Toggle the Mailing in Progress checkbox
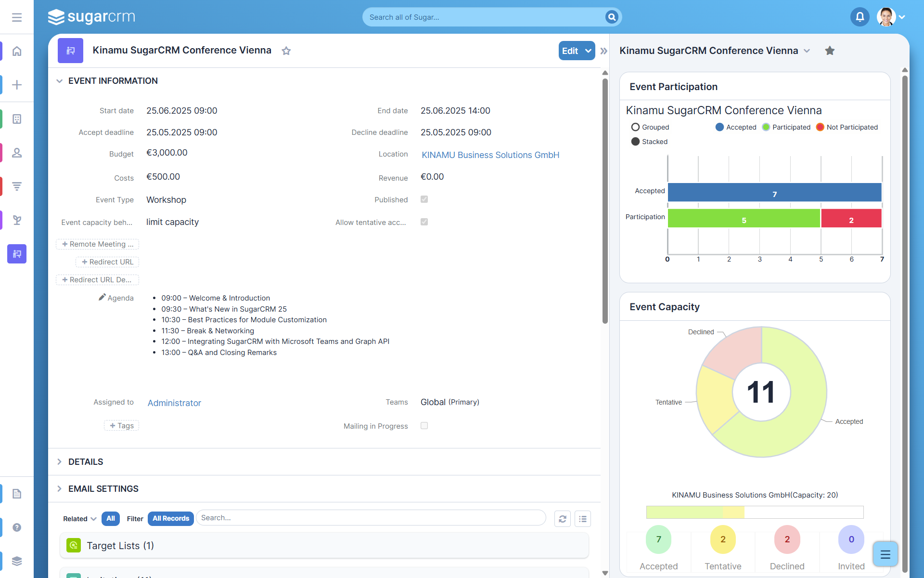Image resolution: width=924 pixels, height=578 pixels. coord(424,426)
